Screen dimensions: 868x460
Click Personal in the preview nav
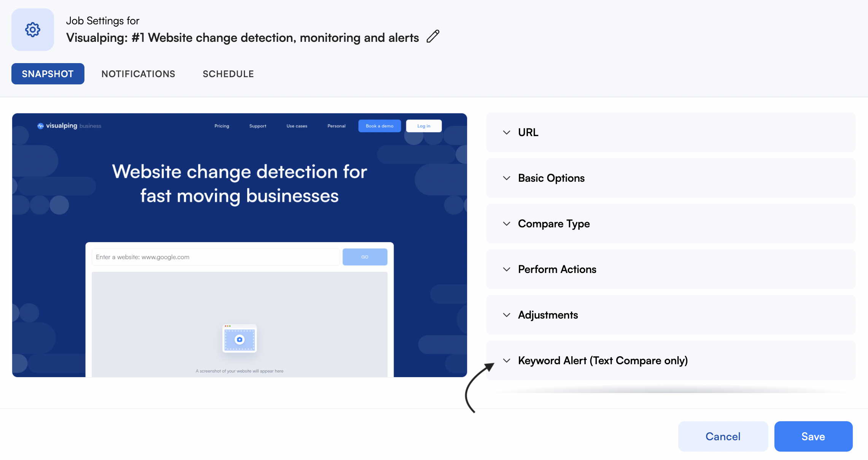coord(337,126)
